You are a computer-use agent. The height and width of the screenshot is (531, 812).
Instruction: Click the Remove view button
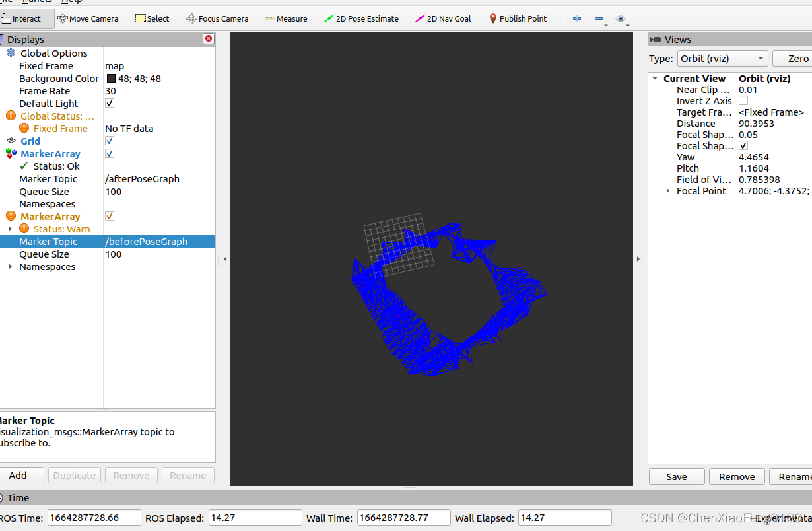tap(737, 476)
